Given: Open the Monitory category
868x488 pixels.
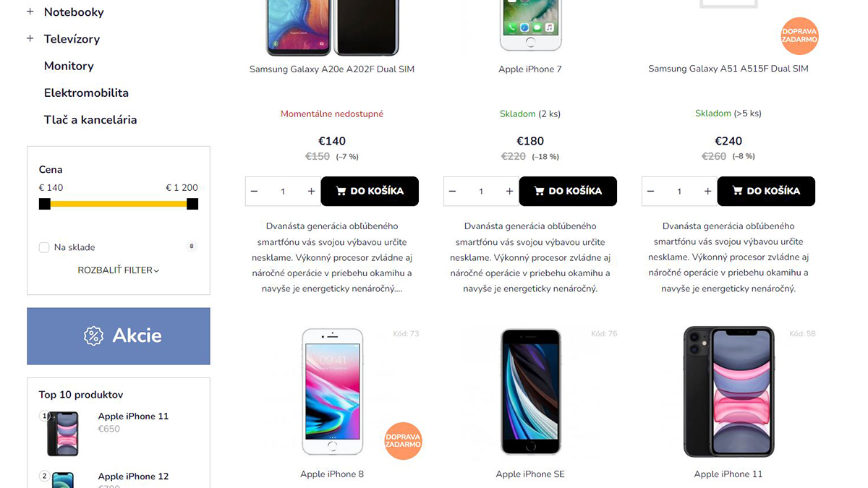Looking at the screenshot, I should (x=69, y=66).
